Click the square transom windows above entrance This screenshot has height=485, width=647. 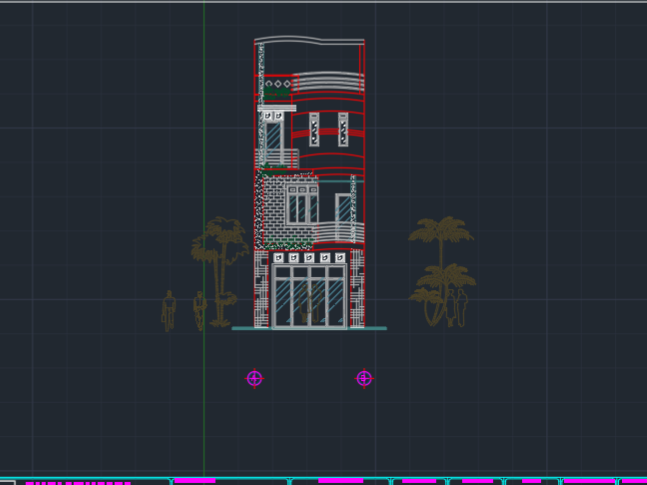click(309, 258)
